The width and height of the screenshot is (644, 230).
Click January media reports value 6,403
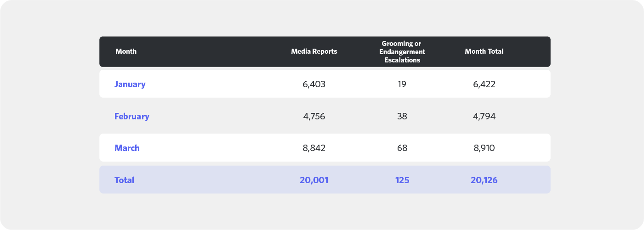click(314, 84)
